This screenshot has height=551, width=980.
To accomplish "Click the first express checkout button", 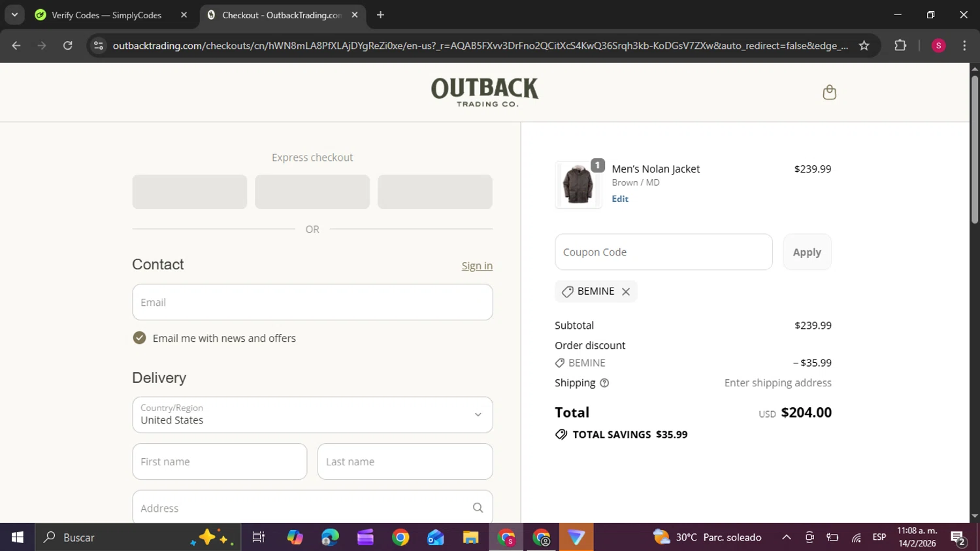I will click(189, 192).
